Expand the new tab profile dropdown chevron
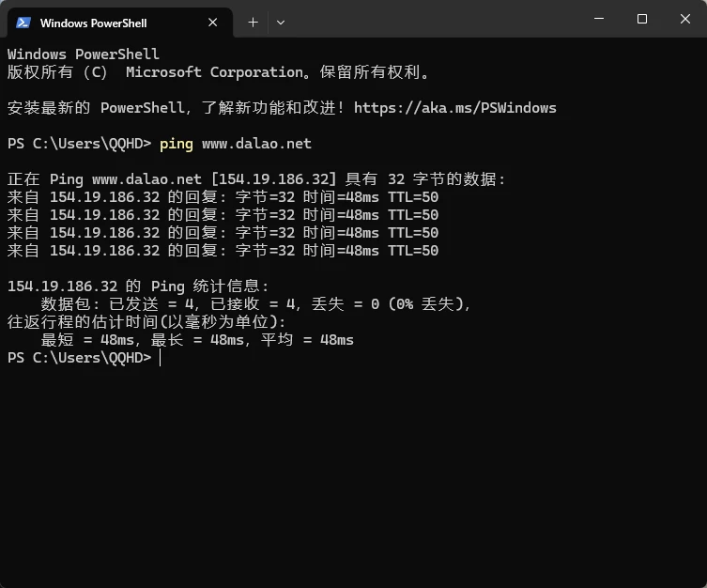The width and height of the screenshot is (707, 588). pyautogui.click(x=281, y=22)
